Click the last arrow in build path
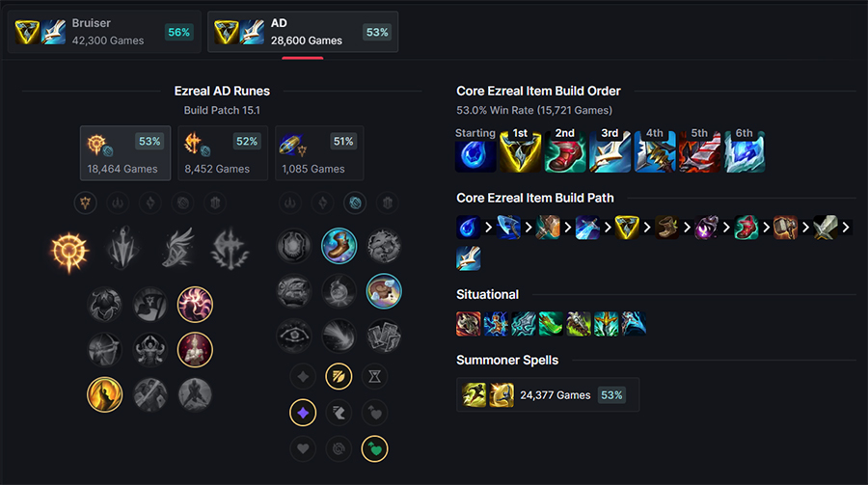Screen dimensions: 868x485 [845, 227]
